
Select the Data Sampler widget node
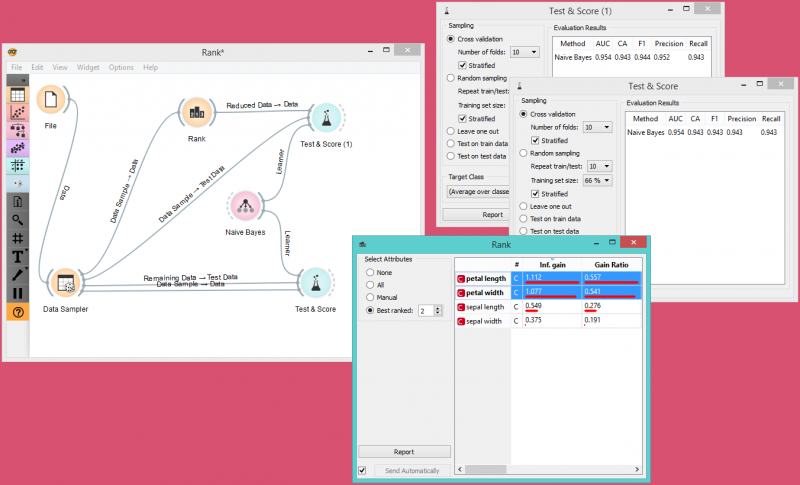66,285
